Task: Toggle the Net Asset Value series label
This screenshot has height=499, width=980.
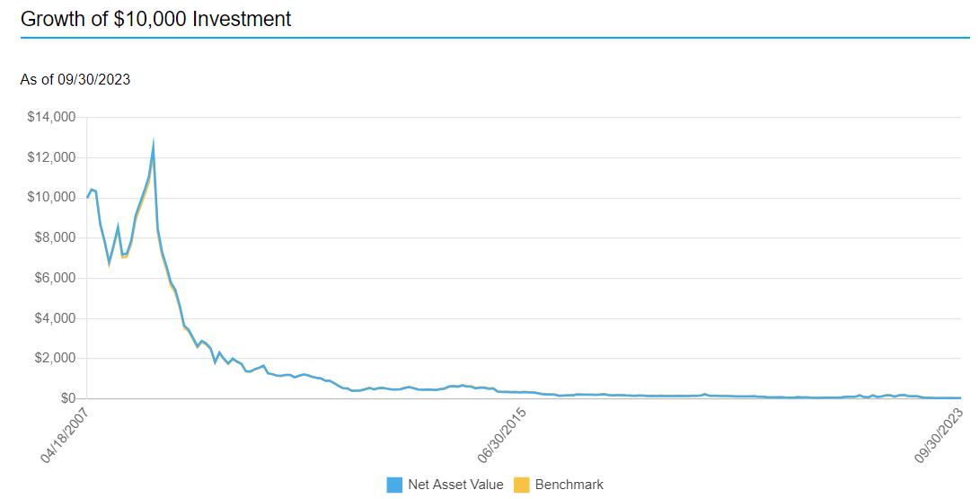Action: pyautogui.click(x=455, y=485)
